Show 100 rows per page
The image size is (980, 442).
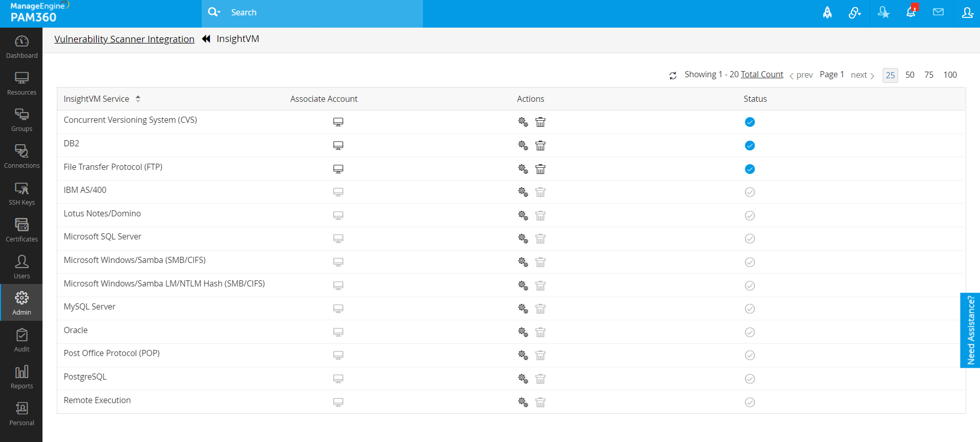(x=950, y=75)
